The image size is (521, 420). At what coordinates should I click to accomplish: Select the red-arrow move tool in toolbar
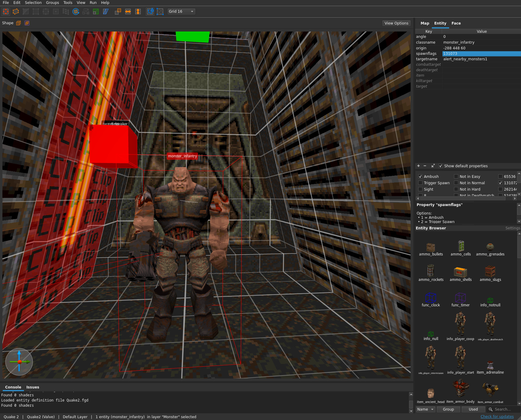[6, 12]
